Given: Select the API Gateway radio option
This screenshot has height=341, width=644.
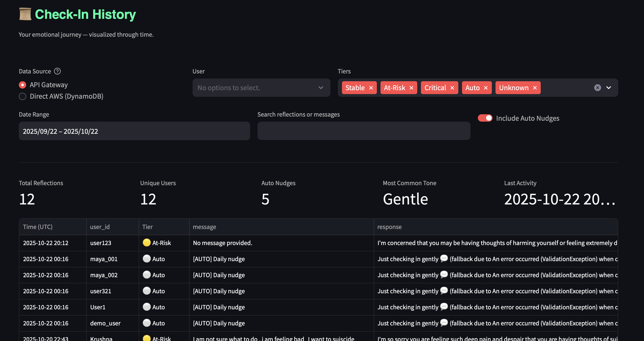Looking at the screenshot, I should point(22,85).
